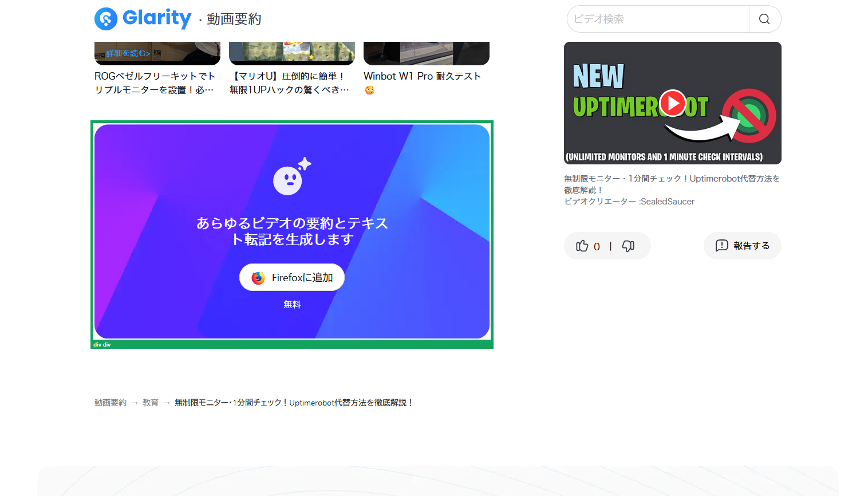Focus the ビデオ検索 search field
This screenshot has width=868, height=496.
tap(658, 19)
